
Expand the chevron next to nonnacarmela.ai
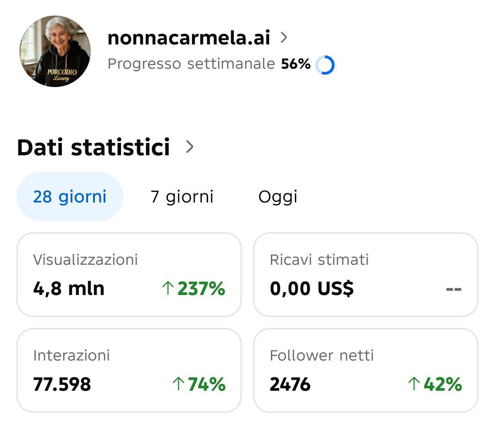(284, 38)
